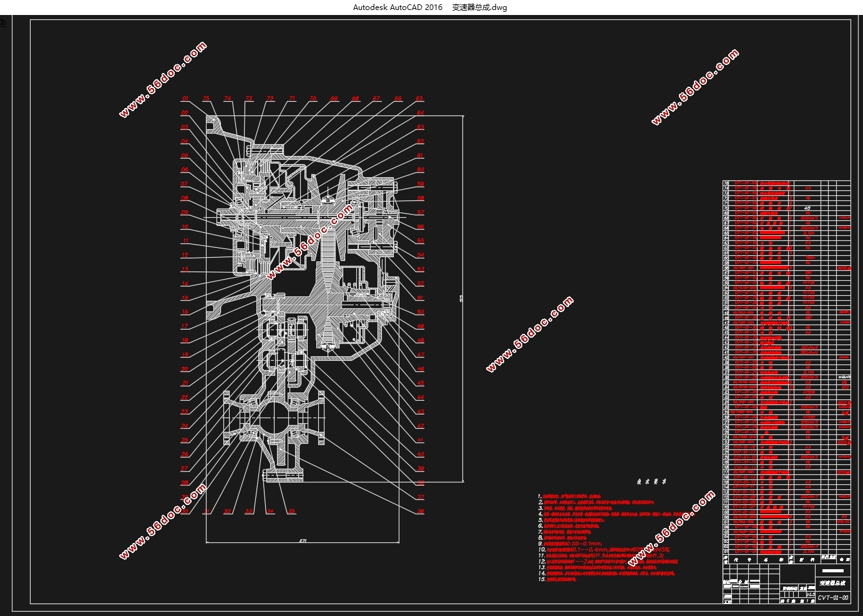Click part callout number 16 on the left

185,312
